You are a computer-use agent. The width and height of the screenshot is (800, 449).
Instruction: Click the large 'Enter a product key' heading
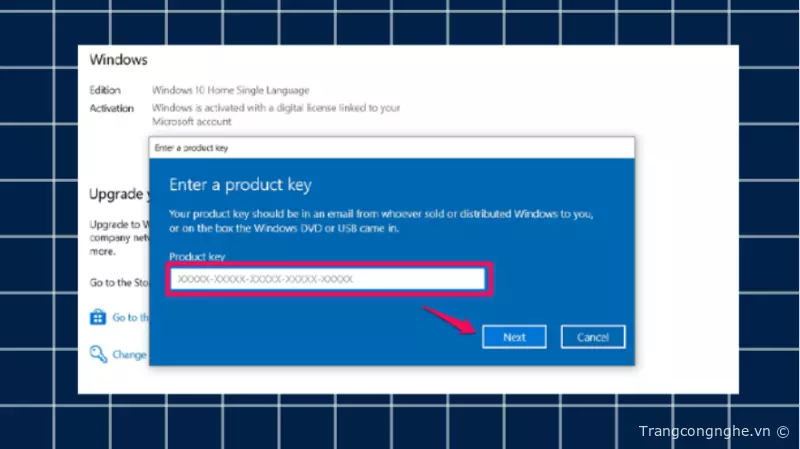tap(240, 185)
